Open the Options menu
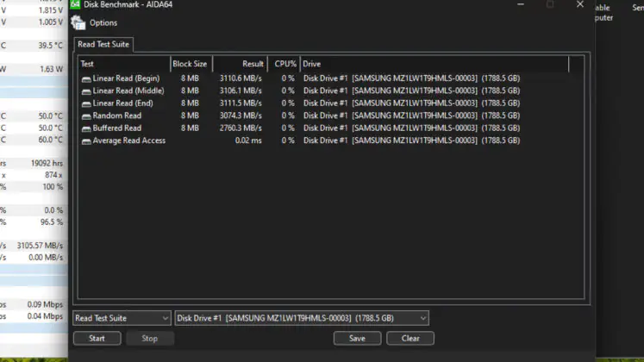 click(103, 23)
